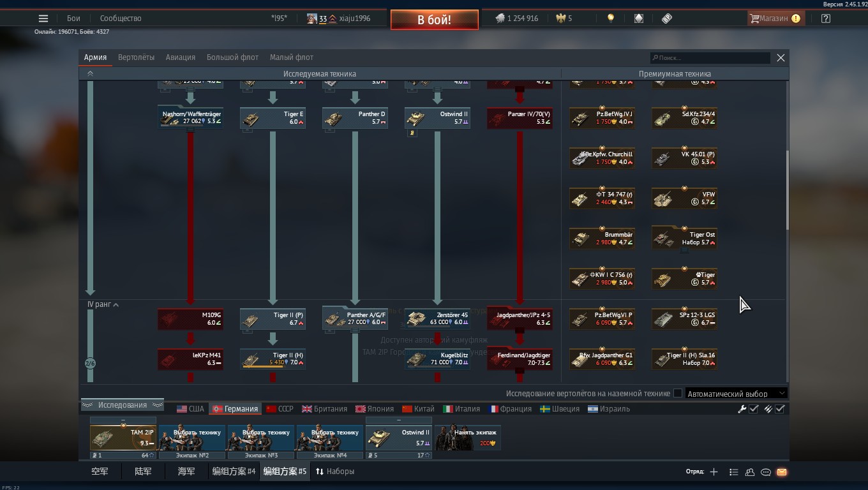The width and height of the screenshot is (868, 490).
Task: Open the list icon in the bottom bar
Action: click(734, 472)
